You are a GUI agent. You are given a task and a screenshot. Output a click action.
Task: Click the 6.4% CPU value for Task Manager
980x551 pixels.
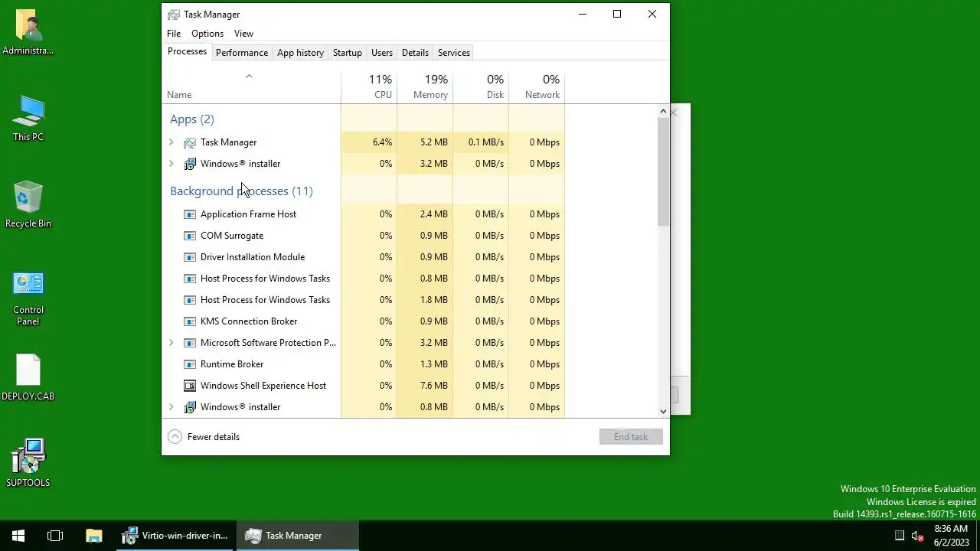coord(369,142)
